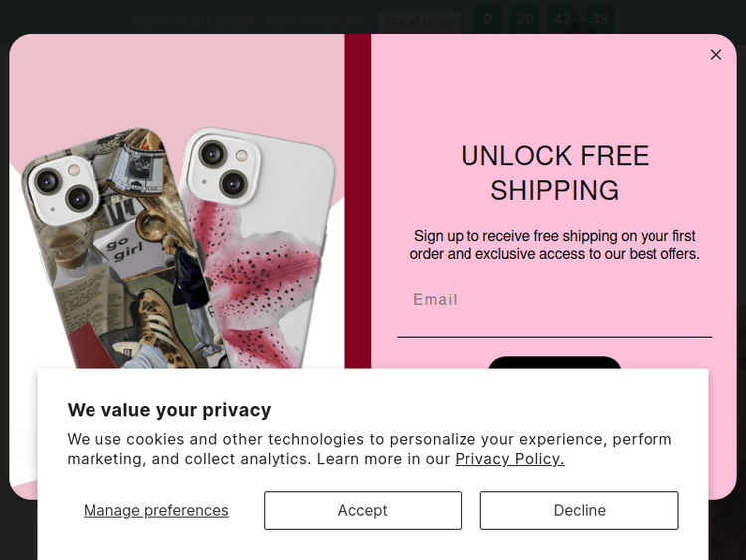
Task: Open the Privacy Policy link
Action: 509,459
